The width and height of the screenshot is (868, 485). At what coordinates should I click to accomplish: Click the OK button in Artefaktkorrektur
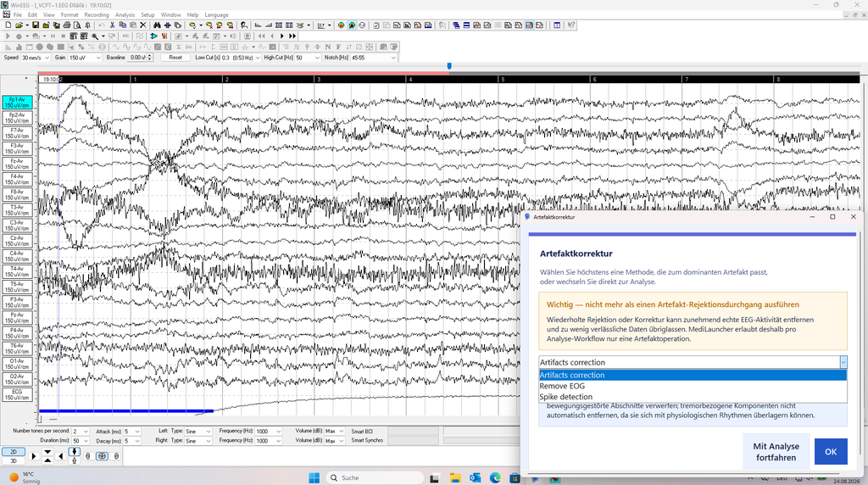click(831, 452)
